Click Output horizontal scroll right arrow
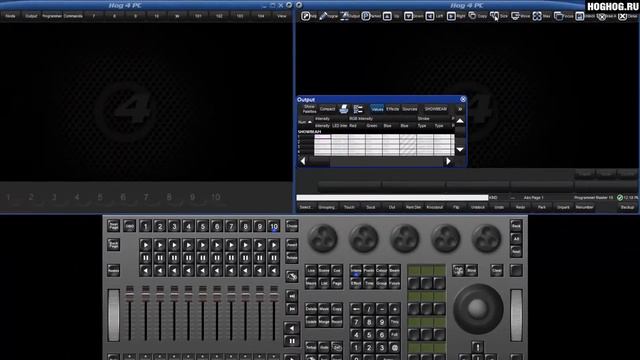This screenshot has width=640, height=360. tap(448, 162)
